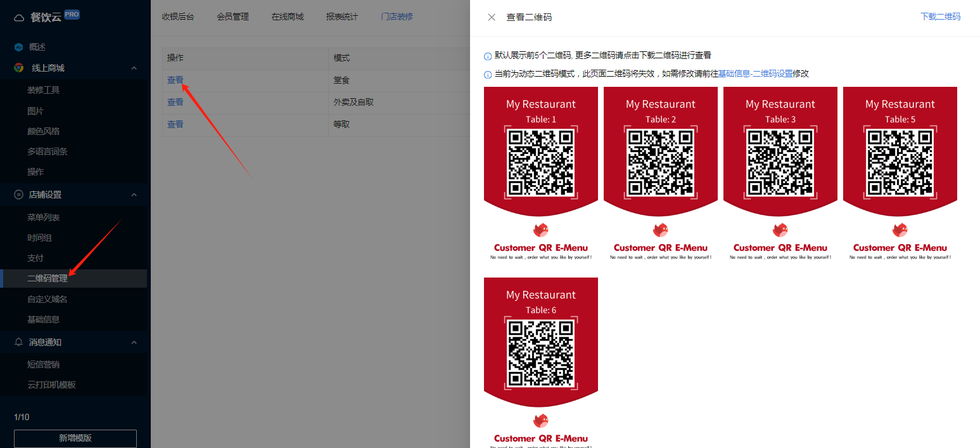This screenshot has width=980, height=448.
Task: Open 短信营销 in the sidebar
Action: (44, 364)
